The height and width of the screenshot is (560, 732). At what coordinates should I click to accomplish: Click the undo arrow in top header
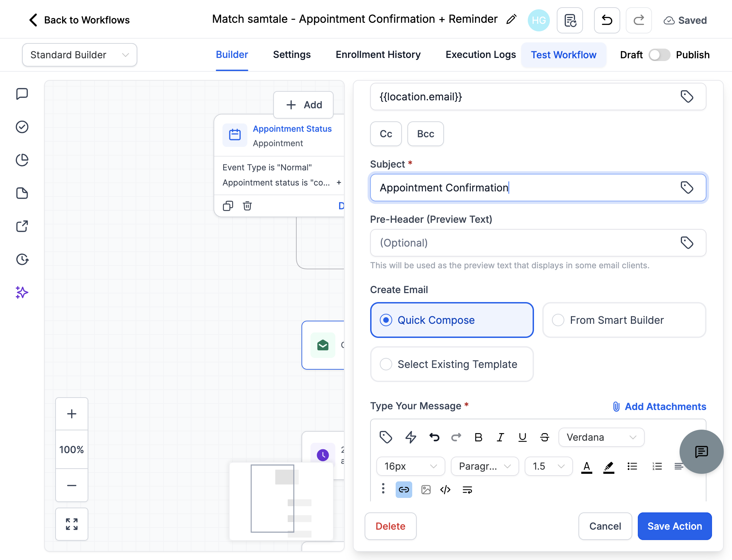click(x=607, y=20)
